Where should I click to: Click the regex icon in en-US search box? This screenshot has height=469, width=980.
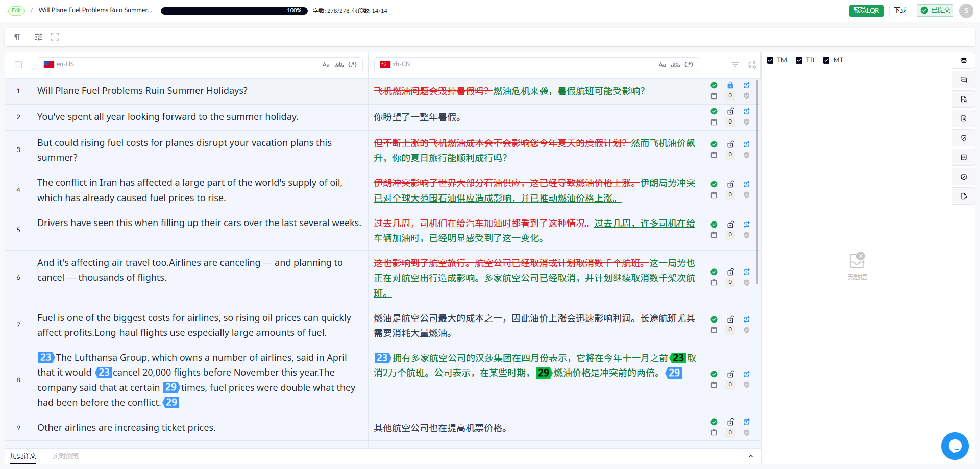click(x=352, y=64)
